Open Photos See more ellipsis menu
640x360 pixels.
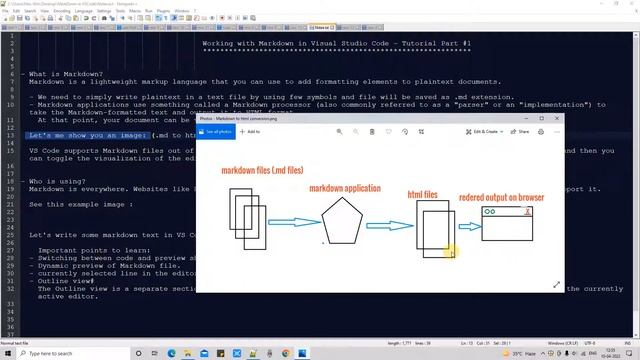[x=557, y=132]
